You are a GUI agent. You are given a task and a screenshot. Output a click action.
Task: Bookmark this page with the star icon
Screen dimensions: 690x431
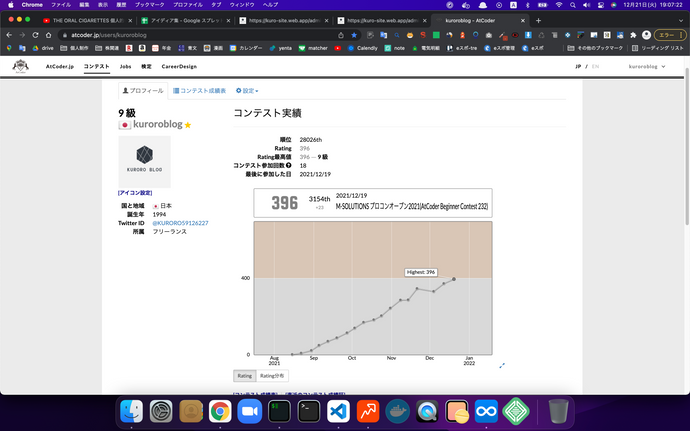pos(354,35)
